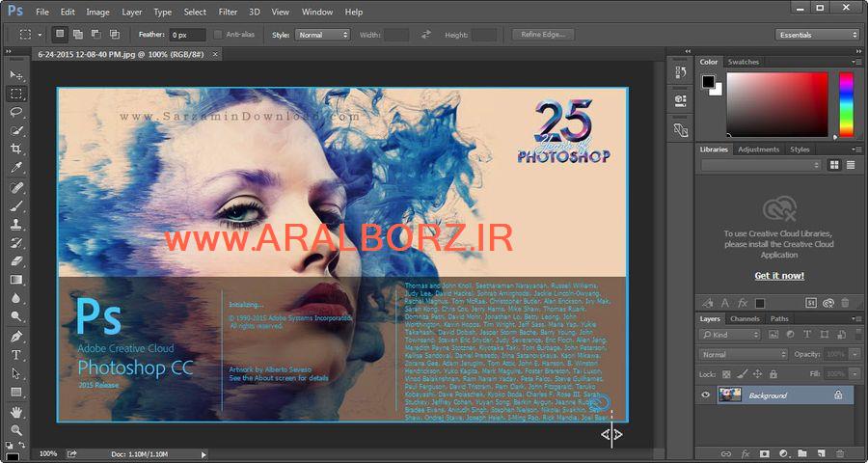Open the Libraries selection dropdown
Viewport: 868px width, 463px height.
click(x=761, y=165)
